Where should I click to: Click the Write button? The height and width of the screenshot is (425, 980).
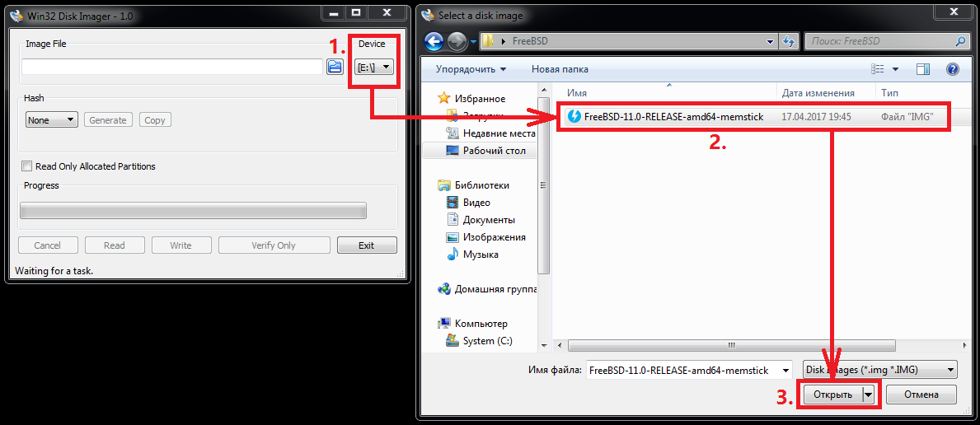tap(181, 245)
